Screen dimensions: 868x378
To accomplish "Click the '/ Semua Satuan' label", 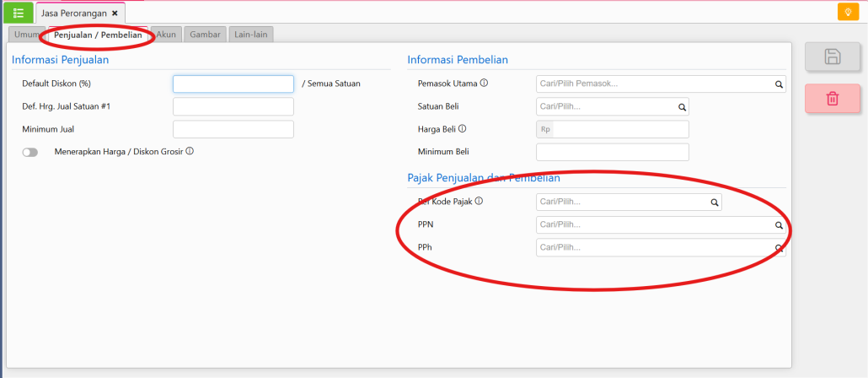I will (x=331, y=84).
